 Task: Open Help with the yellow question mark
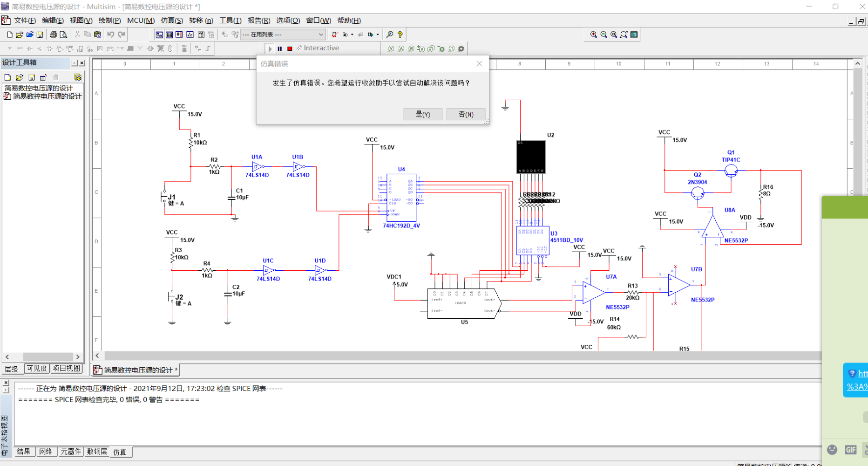click(x=400, y=34)
